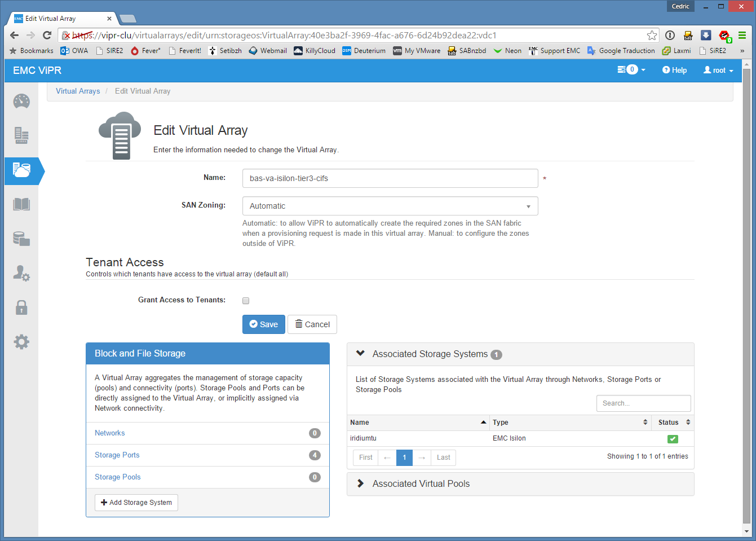Enable Grant Access to Tenants checkbox
Screen dimensions: 756x541
coord(246,301)
